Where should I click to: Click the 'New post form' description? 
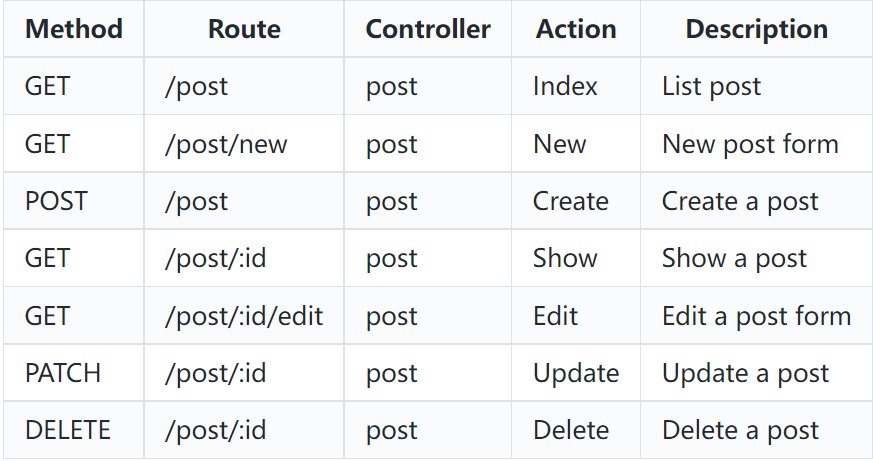click(x=750, y=144)
